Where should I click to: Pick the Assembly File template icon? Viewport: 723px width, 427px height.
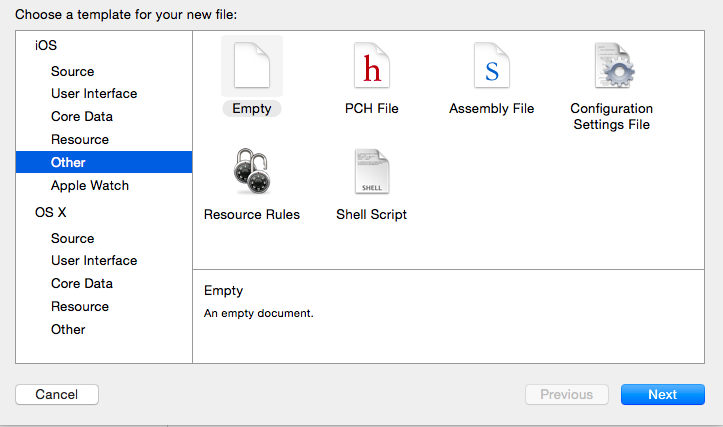pos(492,65)
